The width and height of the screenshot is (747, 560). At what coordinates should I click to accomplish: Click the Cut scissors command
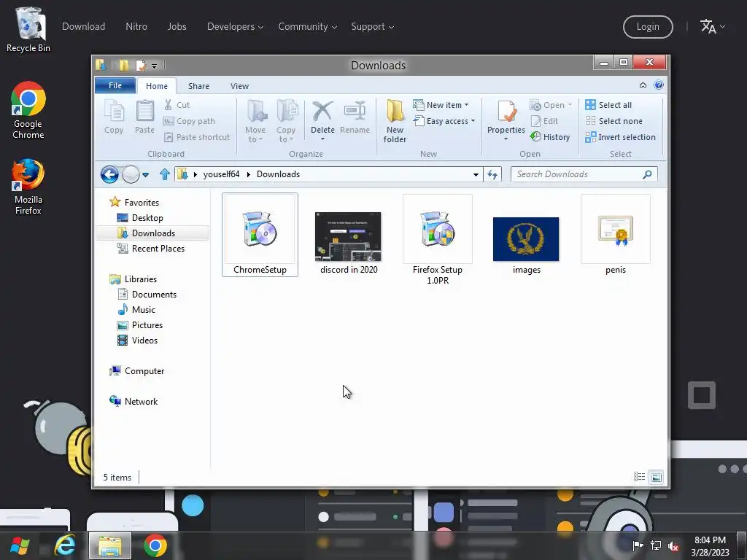pos(177,105)
